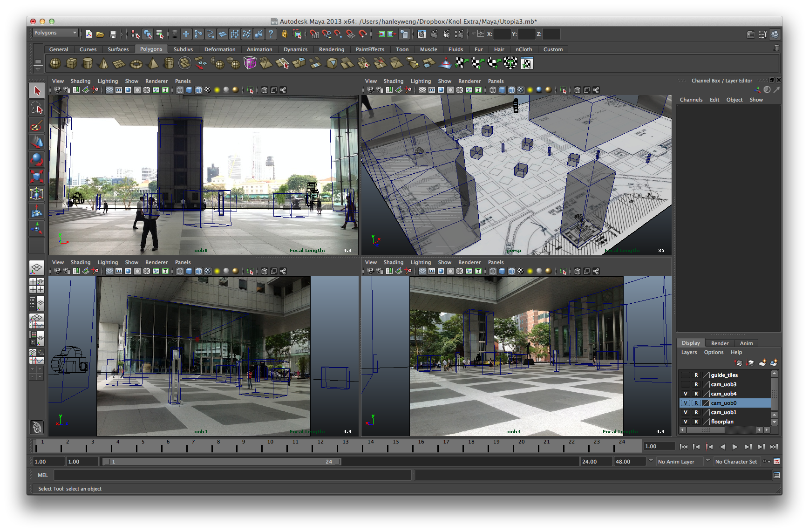The height and width of the screenshot is (532, 809).
Task: Open the Anim tab in Layer Editor
Action: click(746, 343)
